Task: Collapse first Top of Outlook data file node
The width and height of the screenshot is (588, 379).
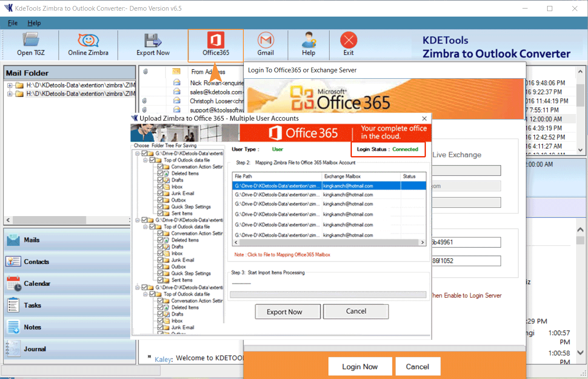Action: (145, 160)
